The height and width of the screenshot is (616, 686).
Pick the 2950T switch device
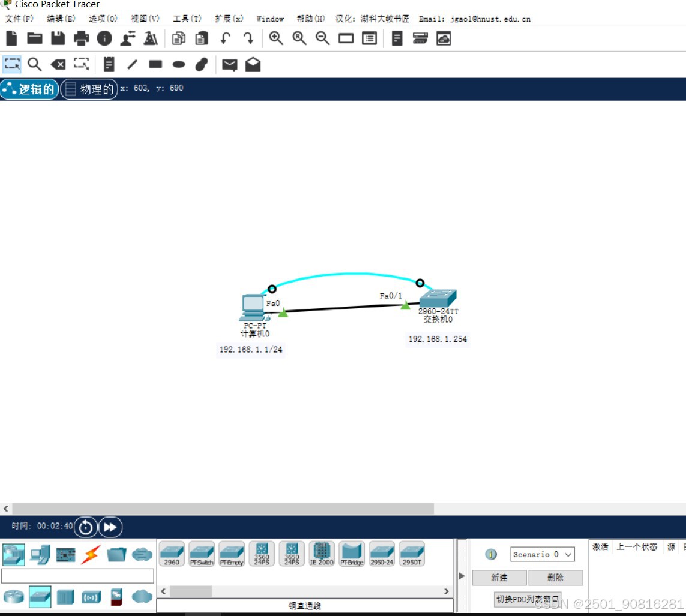[412, 554]
